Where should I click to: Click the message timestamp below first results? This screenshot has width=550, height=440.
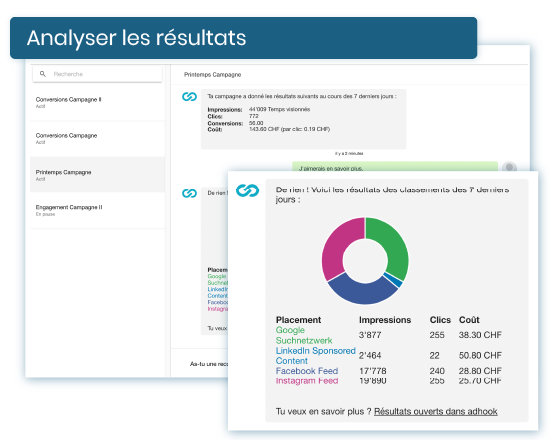click(349, 153)
